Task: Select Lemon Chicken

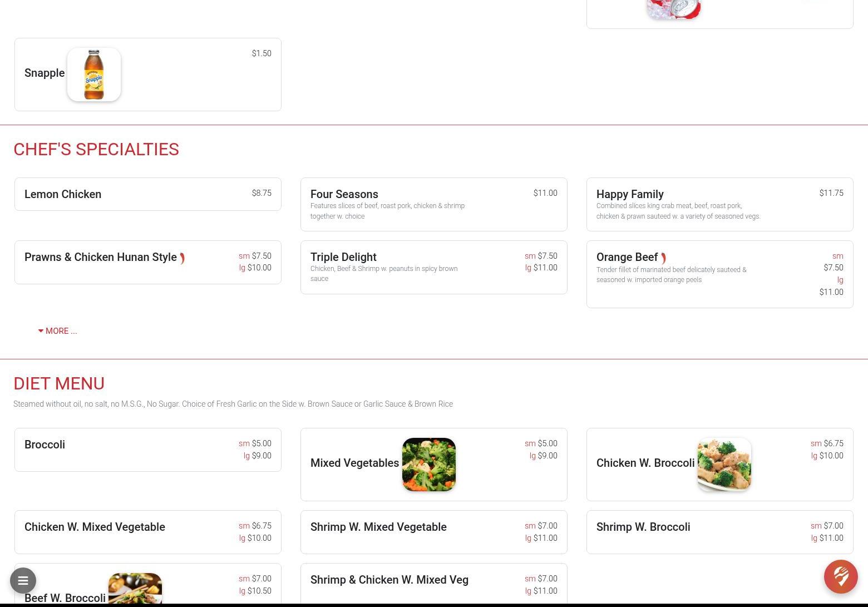Action: pos(148,194)
